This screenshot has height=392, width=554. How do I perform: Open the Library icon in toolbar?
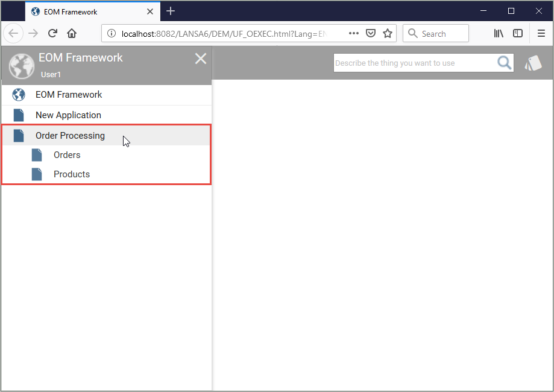[x=499, y=34]
